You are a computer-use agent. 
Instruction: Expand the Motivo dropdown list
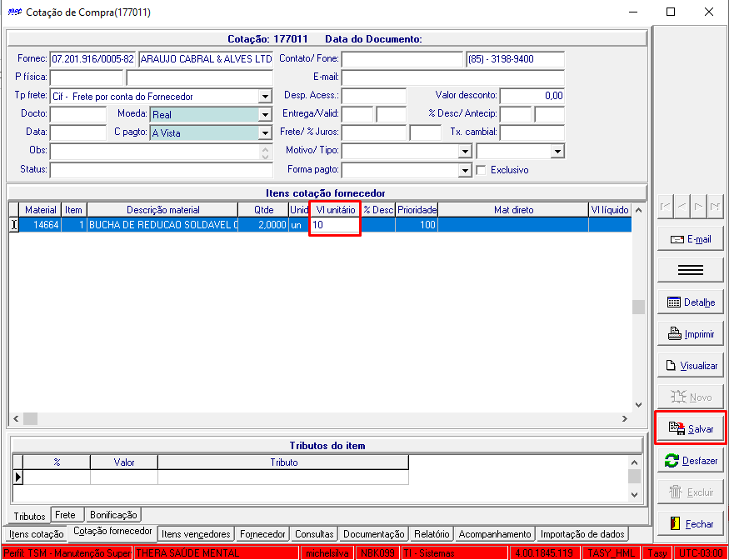point(465,151)
